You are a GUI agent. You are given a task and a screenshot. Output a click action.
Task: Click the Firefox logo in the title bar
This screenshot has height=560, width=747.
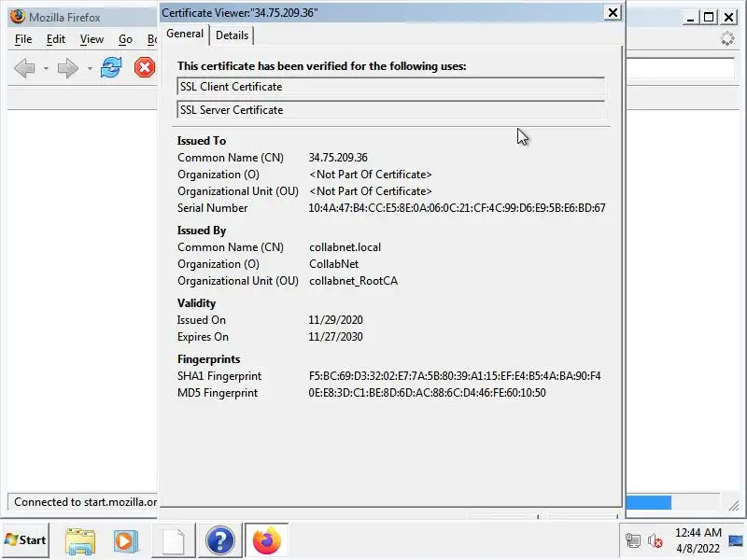[18, 17]
